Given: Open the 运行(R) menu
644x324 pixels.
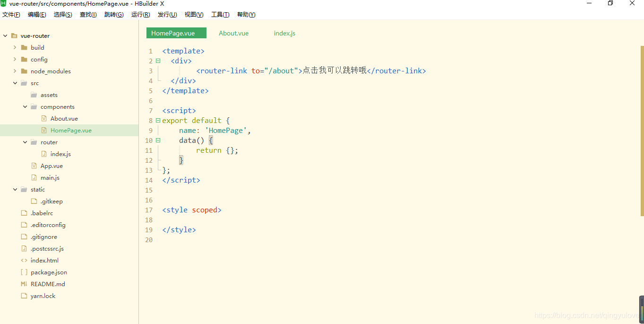Looking at the screenshot, I should click(141, 15).
